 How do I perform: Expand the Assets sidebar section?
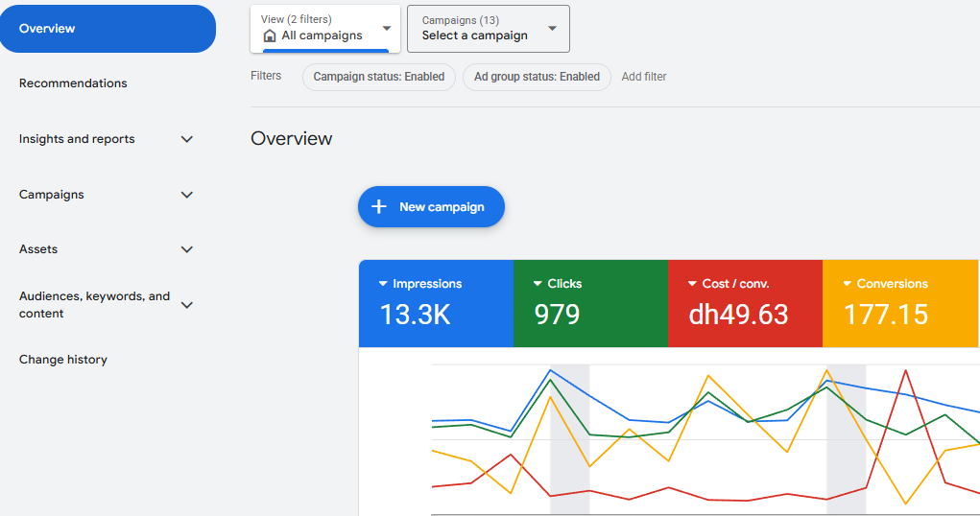coord(187,249)
